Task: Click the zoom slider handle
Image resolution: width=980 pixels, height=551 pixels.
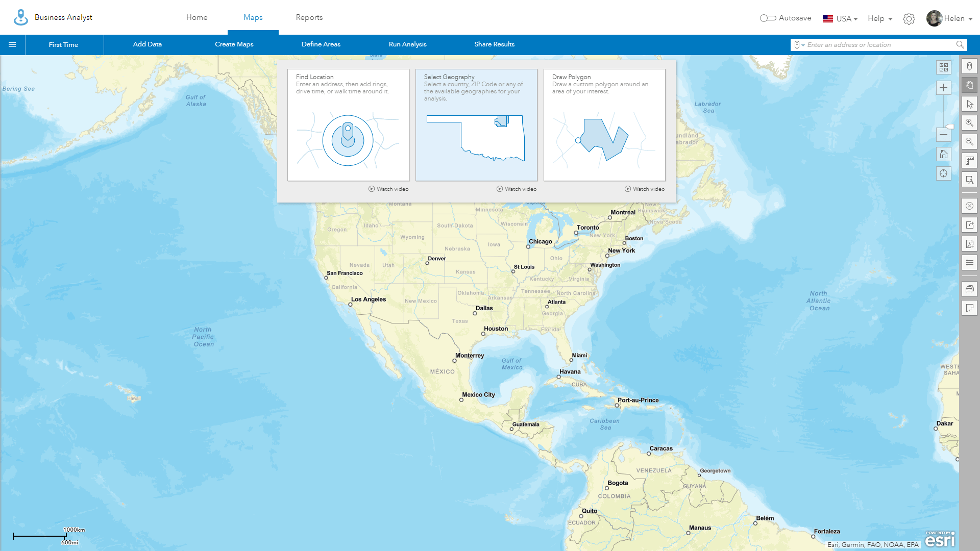Action: tap(949, 126)
